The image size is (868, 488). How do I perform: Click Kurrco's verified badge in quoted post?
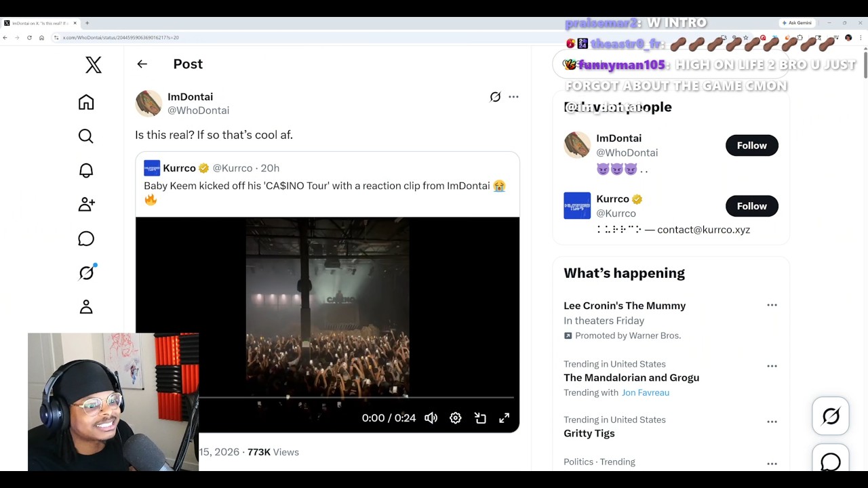[x=203, y=168]
